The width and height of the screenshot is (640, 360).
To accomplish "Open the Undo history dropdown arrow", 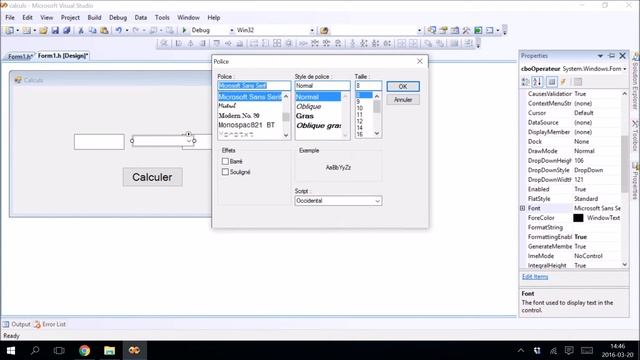I will [x=127, y=30].
